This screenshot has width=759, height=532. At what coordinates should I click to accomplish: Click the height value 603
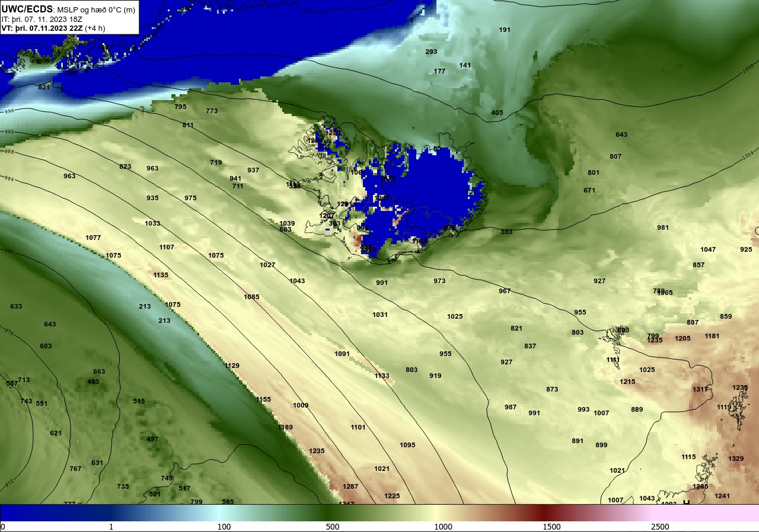(46, 346)
